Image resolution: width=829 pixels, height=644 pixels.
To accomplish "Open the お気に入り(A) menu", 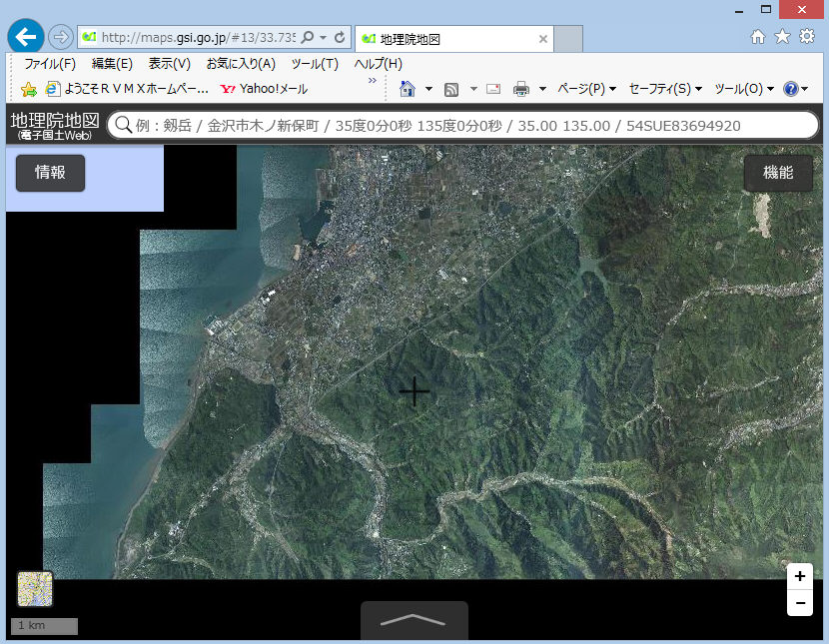I will (x=241, y=64).
